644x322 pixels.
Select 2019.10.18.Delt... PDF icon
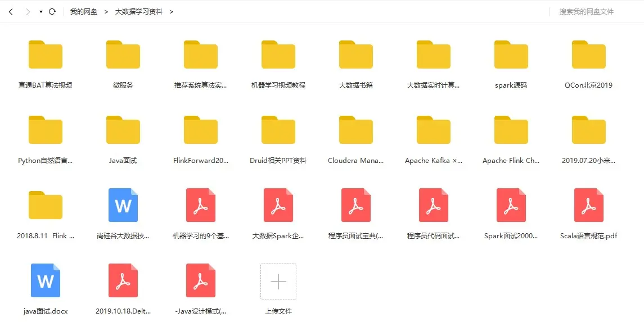(x=123, y=280)
